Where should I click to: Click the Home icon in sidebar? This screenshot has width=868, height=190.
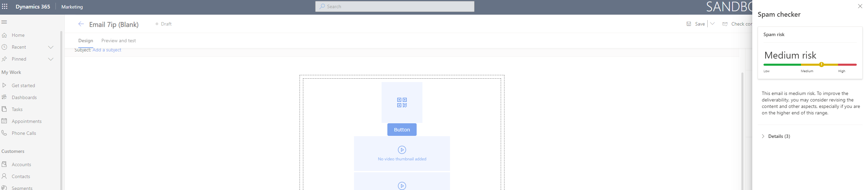pyautogui.click(x=4, y=35)
